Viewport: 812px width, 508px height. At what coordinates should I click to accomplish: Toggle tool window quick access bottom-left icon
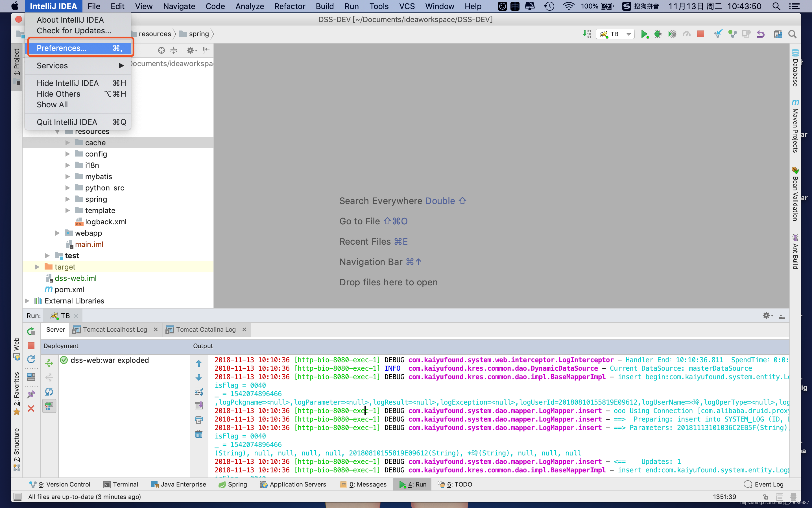pyautogui.click(x=18, y=496)
